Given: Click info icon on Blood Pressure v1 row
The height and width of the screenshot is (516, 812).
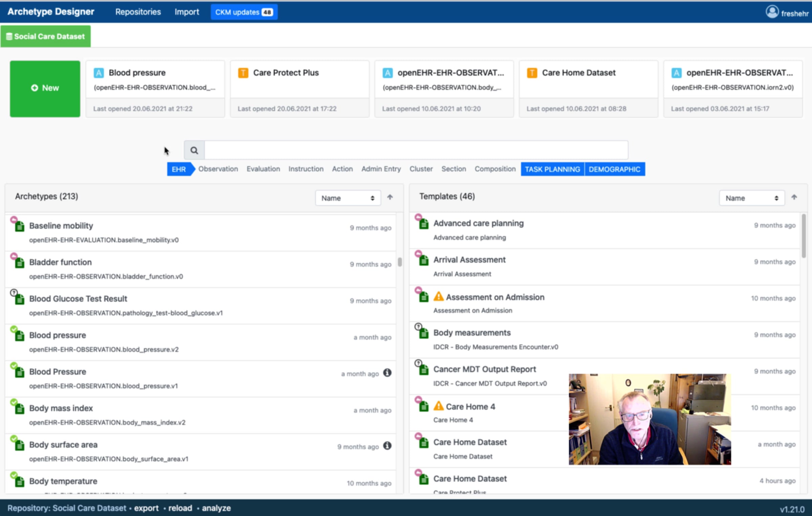Looking at the screenshot, I should (387, 373).
